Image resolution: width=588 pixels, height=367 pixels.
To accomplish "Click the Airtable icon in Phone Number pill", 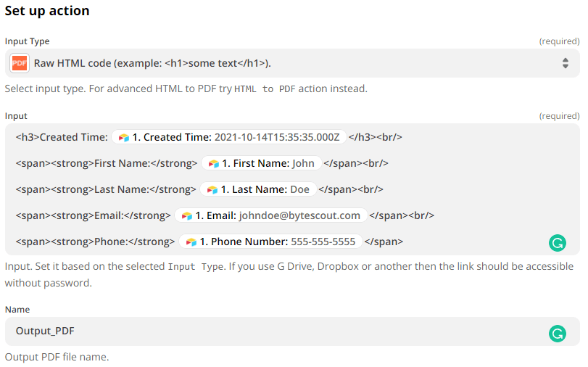I will (191, 242).
